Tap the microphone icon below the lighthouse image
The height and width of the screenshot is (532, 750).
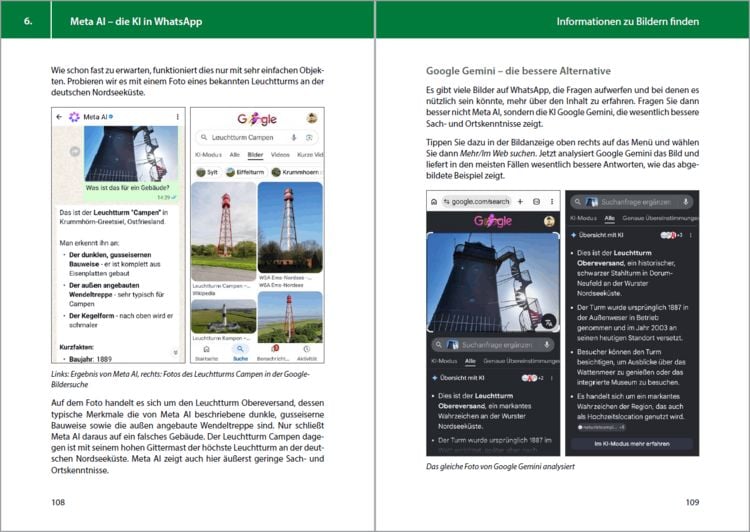click(547, 344)
